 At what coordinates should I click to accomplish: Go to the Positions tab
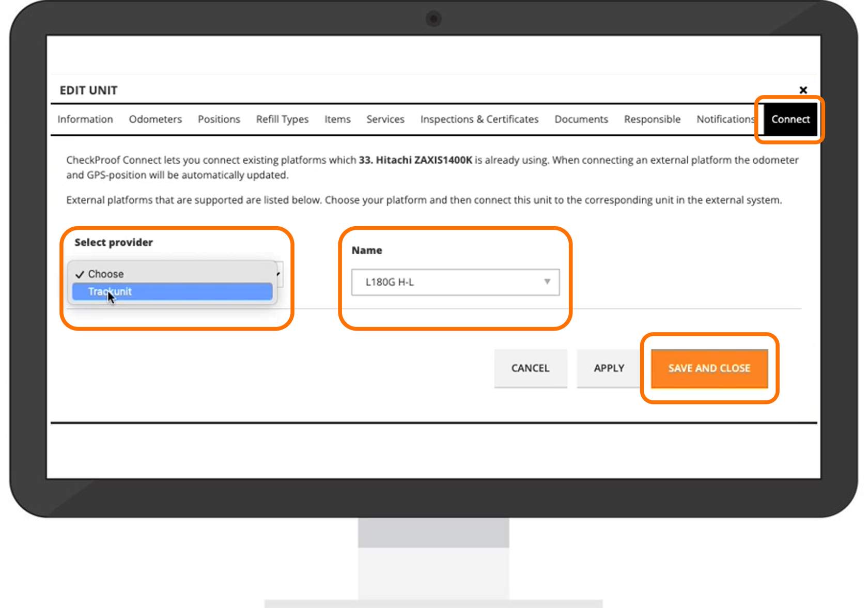[x=219, y=119]
